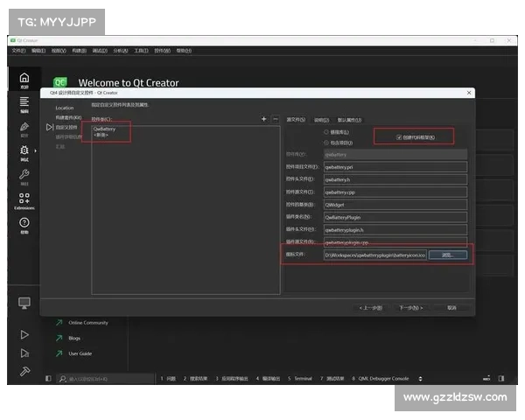Click the Browse button for icon file
This screenshot has width=525, height=420.
point(448,255)
